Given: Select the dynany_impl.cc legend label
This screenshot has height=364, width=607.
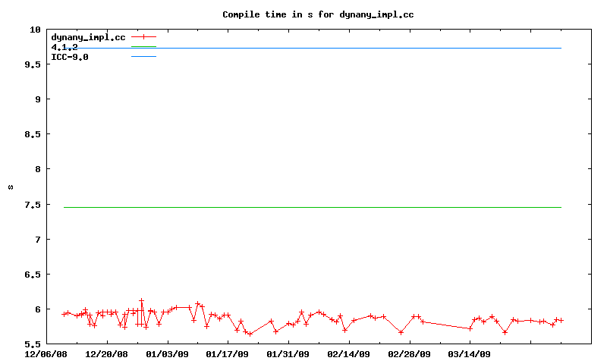Looking at the screenshot, I should pos(87,36).
